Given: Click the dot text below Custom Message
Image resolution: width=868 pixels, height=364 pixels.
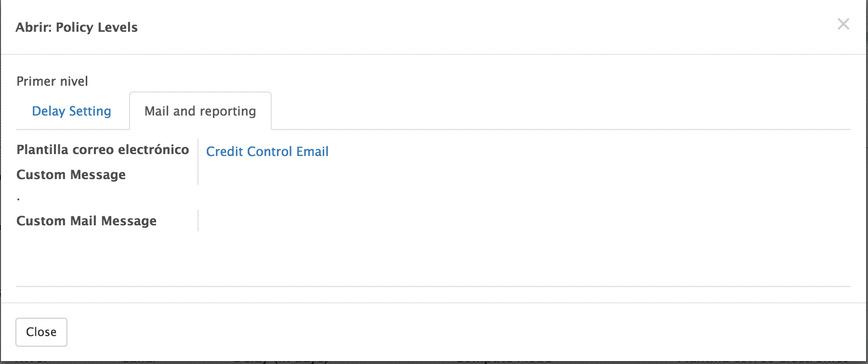Looking at the screenshot, I should click(x=18, y=198).
